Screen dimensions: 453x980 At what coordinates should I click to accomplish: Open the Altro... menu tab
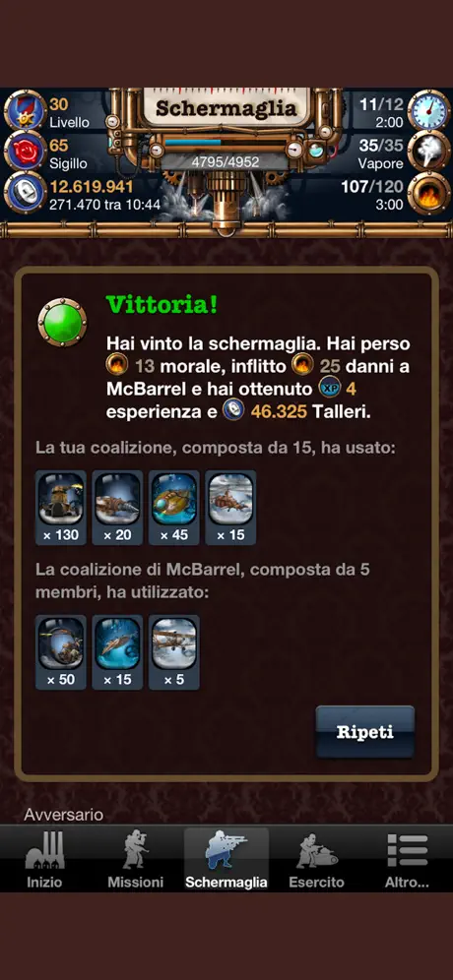tap(408, 859)
